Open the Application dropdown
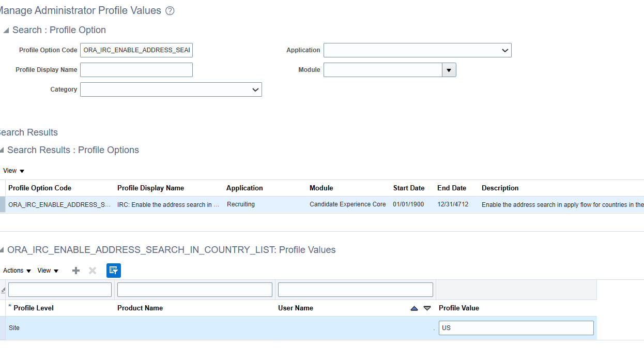Screen dimensions: 644x359 click(x=505, y=50)
